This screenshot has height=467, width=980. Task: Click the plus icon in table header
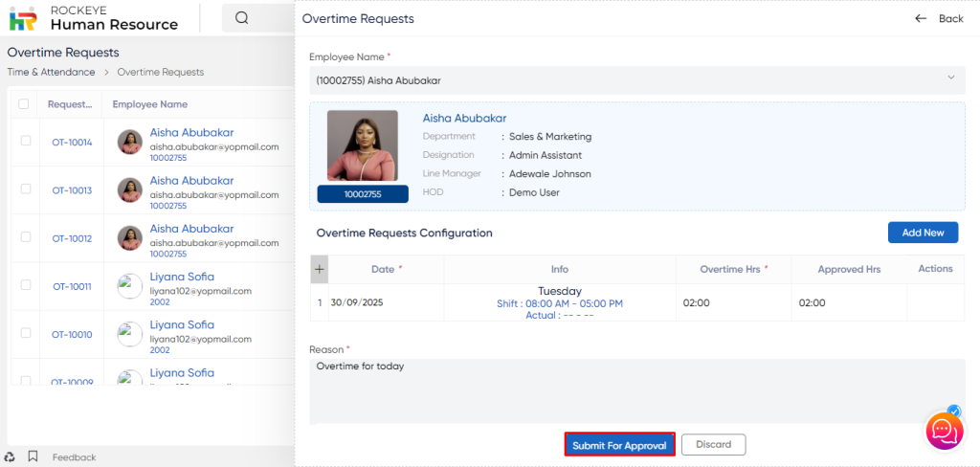[x=320, y=269]
